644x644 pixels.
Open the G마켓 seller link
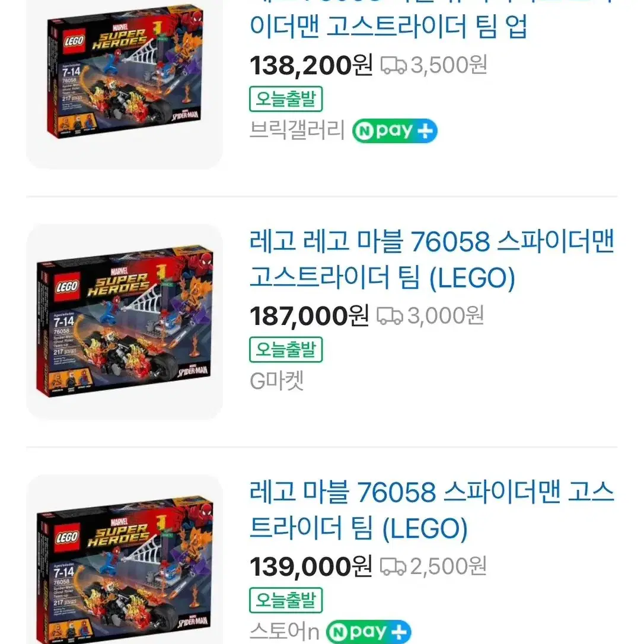pyautogui.click(x=277, y=381)
